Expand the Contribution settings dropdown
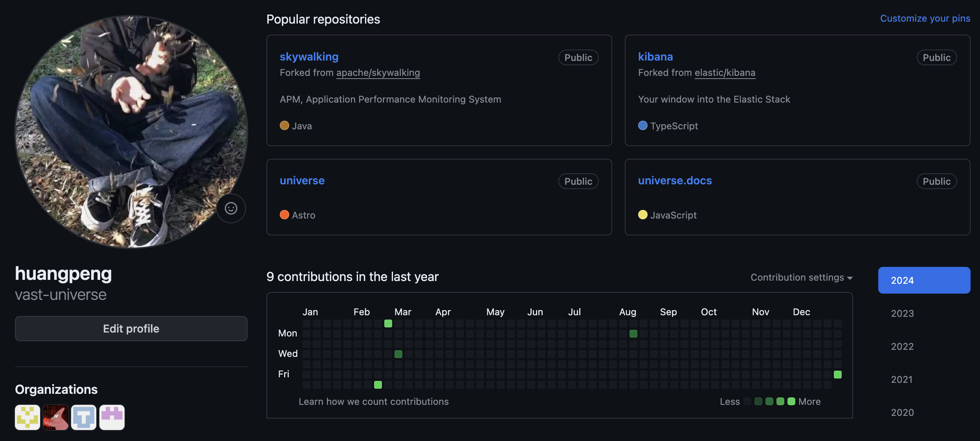This screenshot has width=980, height=441. (x=801, y=277)
